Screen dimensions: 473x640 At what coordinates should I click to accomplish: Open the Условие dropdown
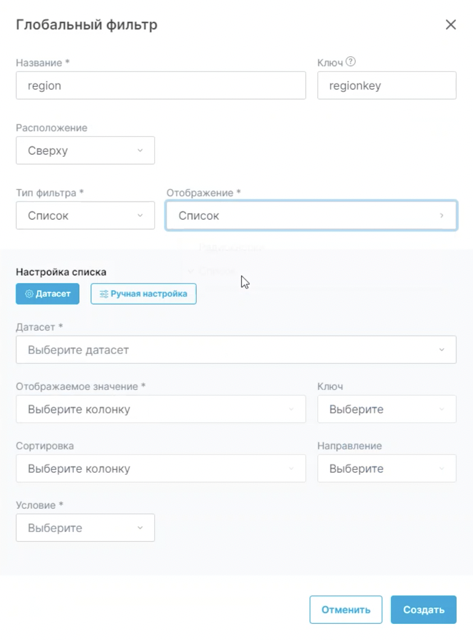[85, 528]
